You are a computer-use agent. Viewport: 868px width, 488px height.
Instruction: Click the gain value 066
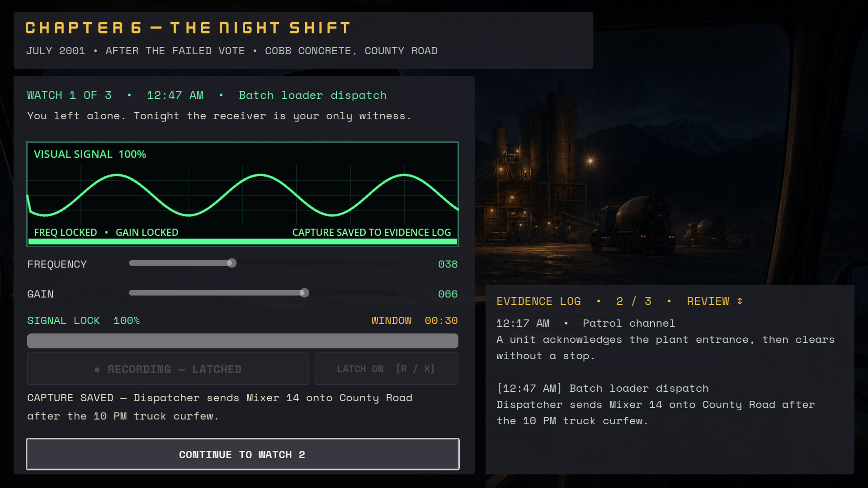(x=448, y=294)
